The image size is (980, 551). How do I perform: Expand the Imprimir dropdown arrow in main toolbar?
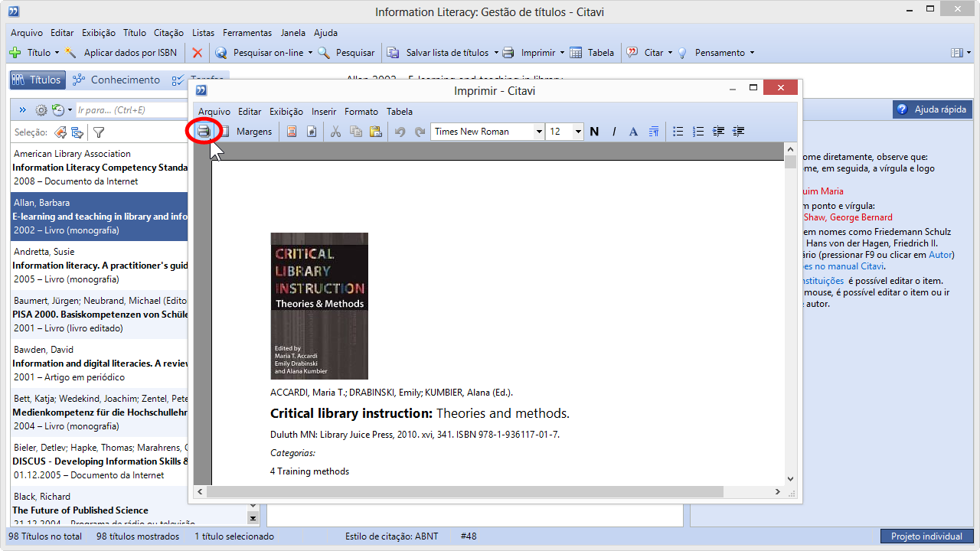coord(562,53)
